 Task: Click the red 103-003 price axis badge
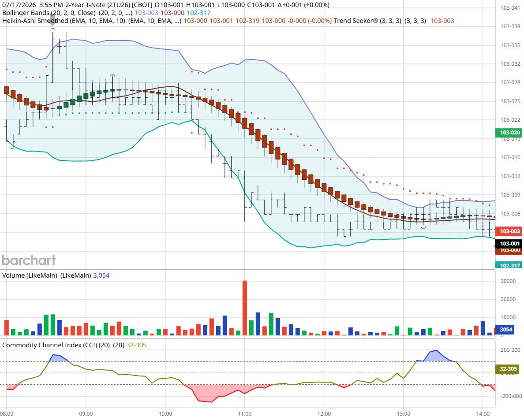[508, 231]
